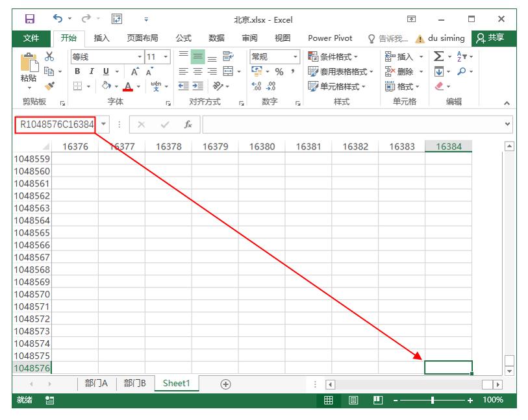Apply comma style
528x420 pixels.
click(x=293, y=71)
